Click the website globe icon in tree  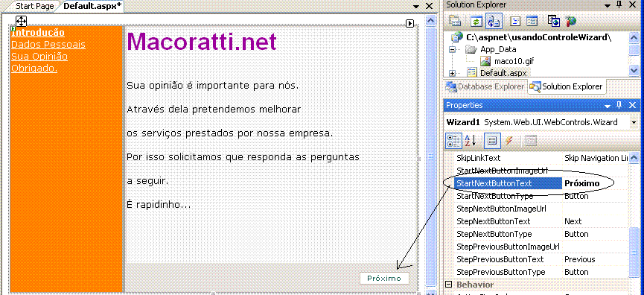click(x=456, y=37)
